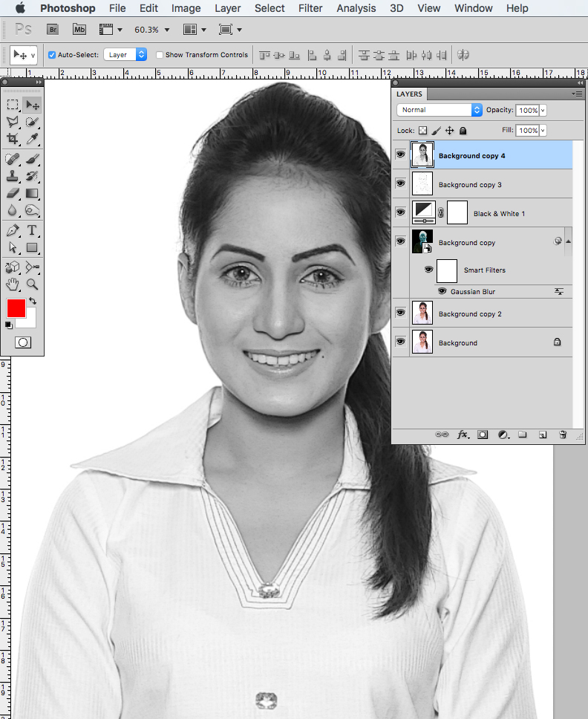Select the Eyedropper tool
The height and width of the screenshot is (719, 588).
(x=32, y=139)
